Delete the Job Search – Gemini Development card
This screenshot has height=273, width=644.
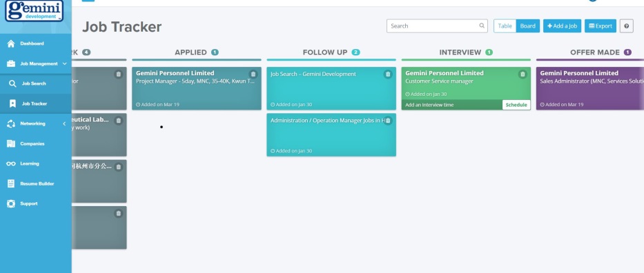coord(388,74)
